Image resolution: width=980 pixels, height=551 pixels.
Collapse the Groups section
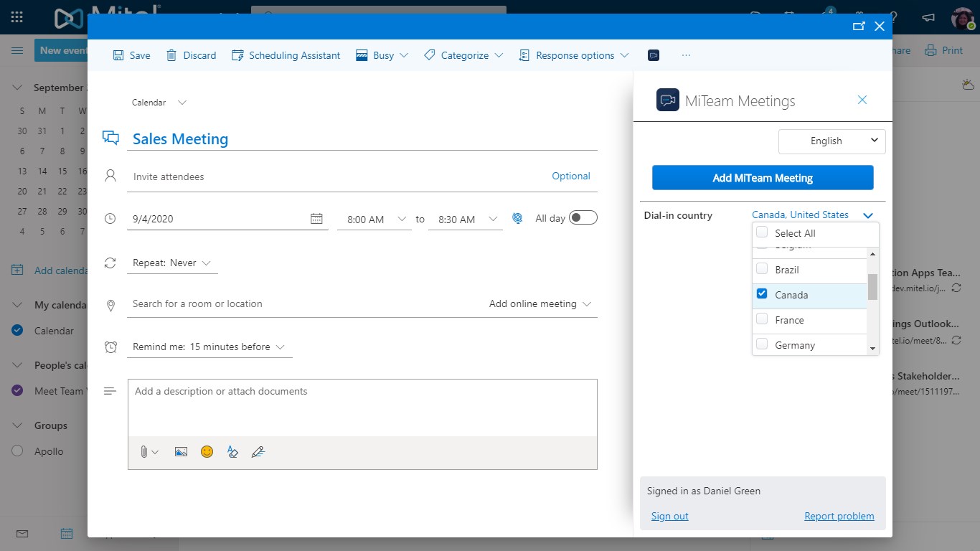click(x=17, y=425)
